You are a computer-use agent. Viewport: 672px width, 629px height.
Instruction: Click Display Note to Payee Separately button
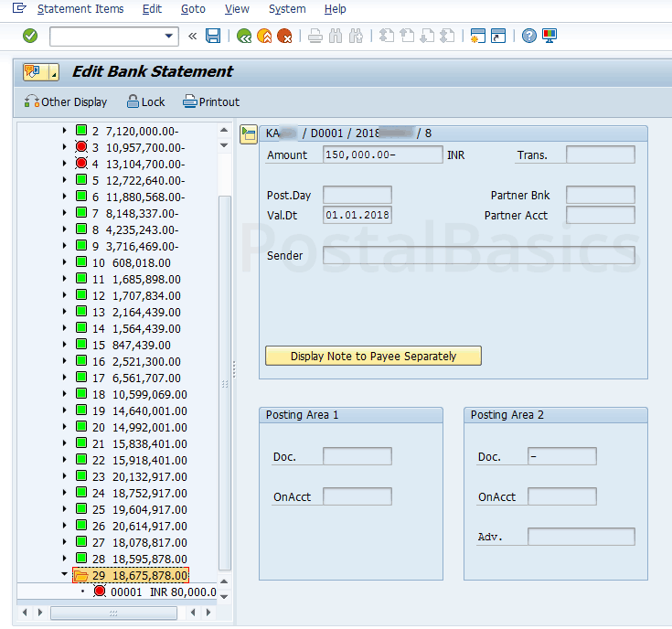pyautogui.click(x=373, y=356)
